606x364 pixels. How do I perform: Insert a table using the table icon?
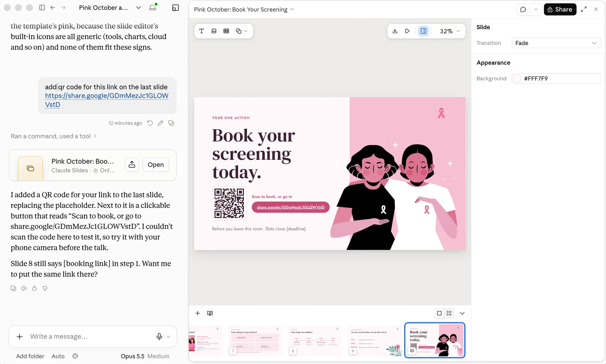pos(226,31)
